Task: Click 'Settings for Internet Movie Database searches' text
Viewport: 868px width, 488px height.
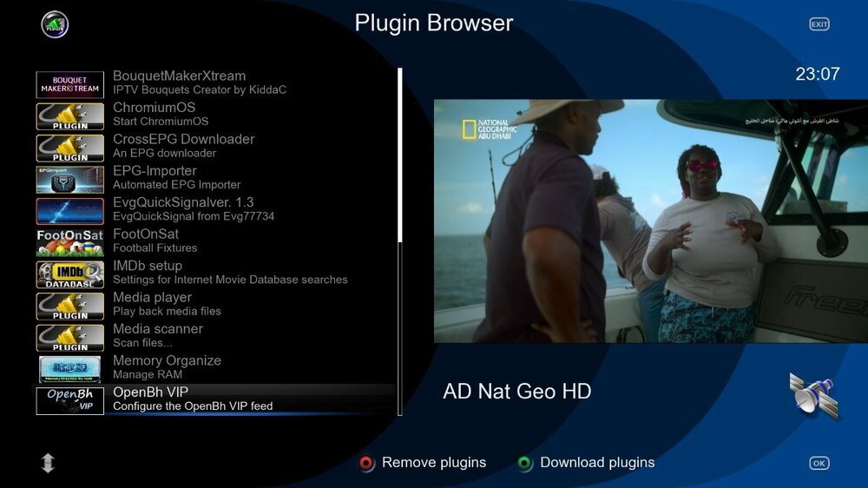Action: point(230,280)
